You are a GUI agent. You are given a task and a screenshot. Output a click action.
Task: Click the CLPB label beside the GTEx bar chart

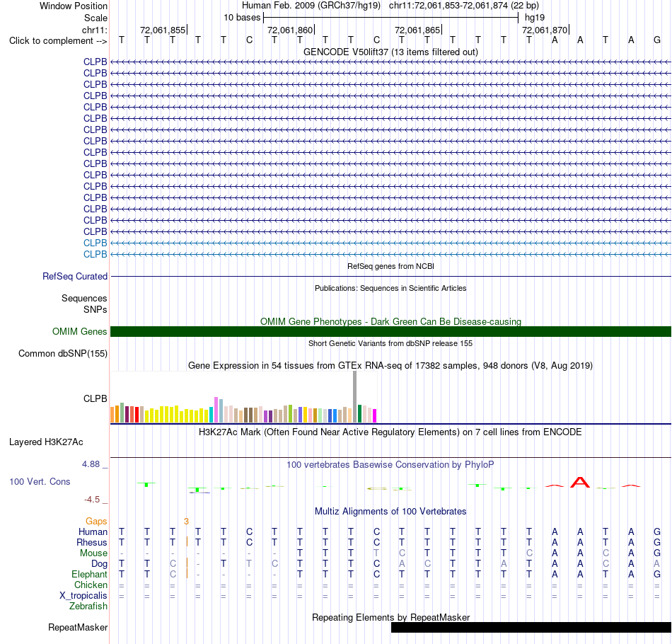[95, 398]
